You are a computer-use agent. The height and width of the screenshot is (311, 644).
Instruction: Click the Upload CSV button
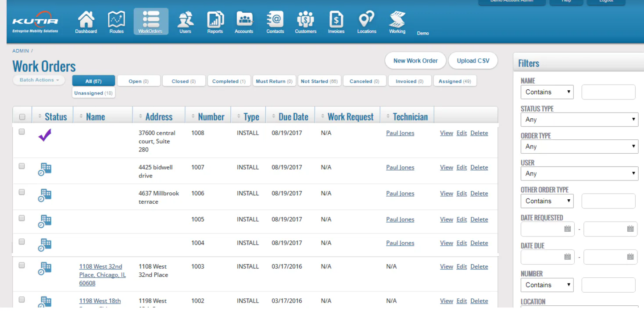473,61
